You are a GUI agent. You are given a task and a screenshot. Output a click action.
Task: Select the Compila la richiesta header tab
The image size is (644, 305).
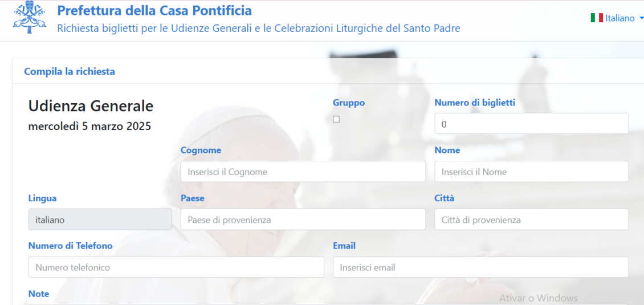point(70,71)
